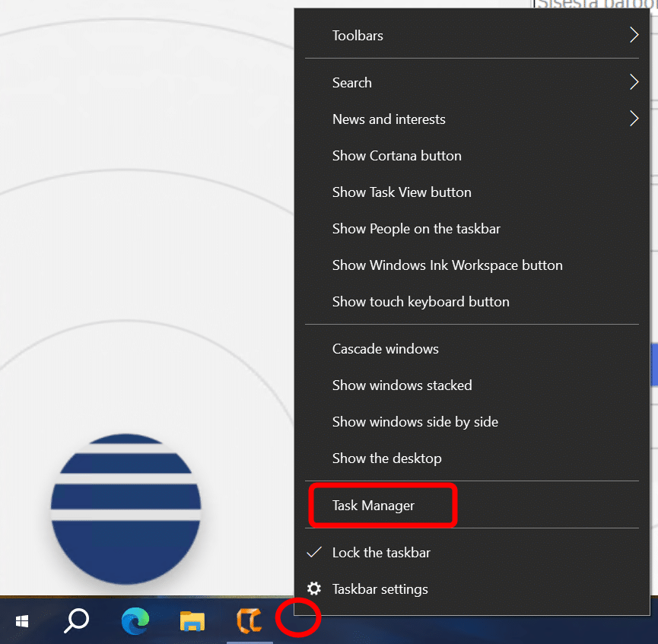Click the taskbar search magnifier icon
Screen dimensions: 658x644
click(76, 621)
